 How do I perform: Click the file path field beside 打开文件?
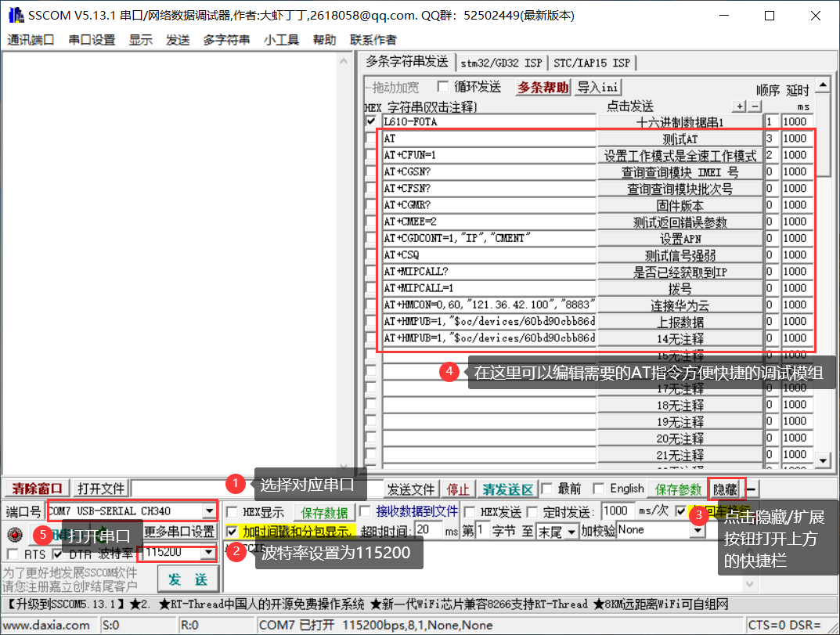click(x=258, y=489)
